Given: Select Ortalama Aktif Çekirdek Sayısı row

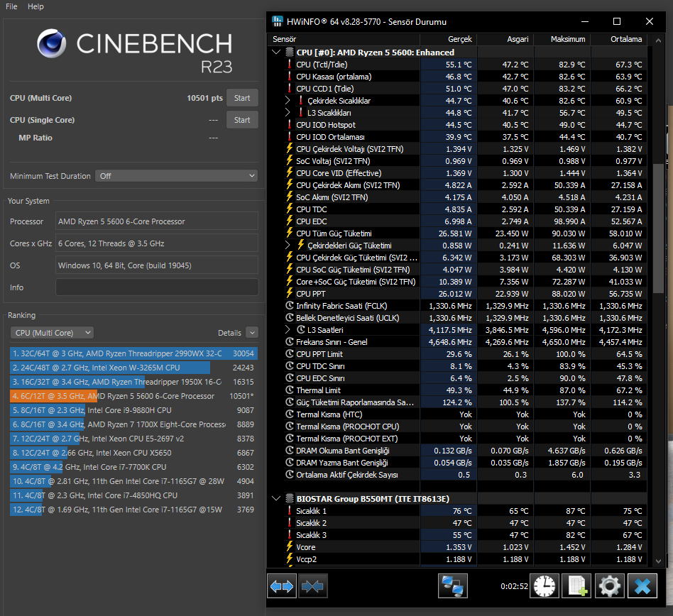Looking at the screenshot, I should (x=457, y=475).
